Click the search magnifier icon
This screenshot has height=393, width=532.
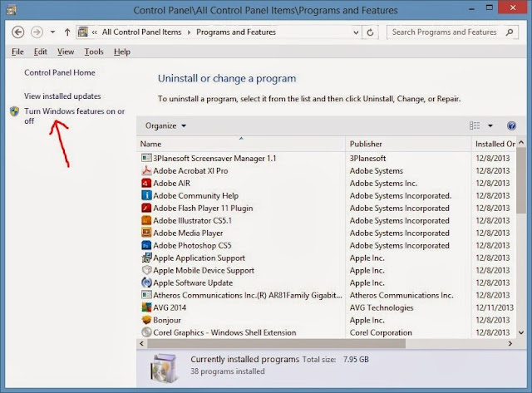510,32
